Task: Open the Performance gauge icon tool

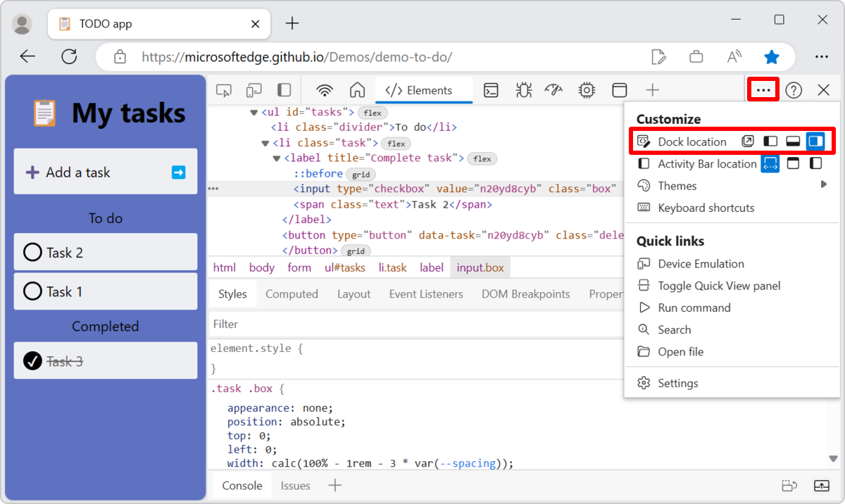Action: pyautogui.click(x=554, y=90)
